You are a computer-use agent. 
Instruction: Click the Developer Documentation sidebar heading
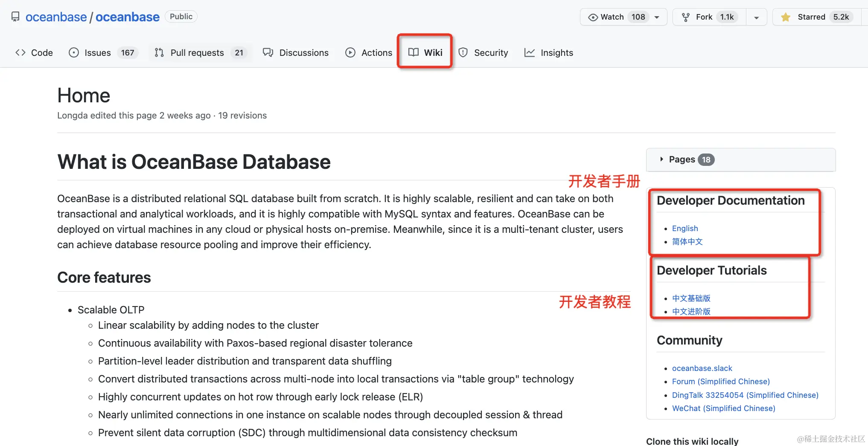(731, 200)
